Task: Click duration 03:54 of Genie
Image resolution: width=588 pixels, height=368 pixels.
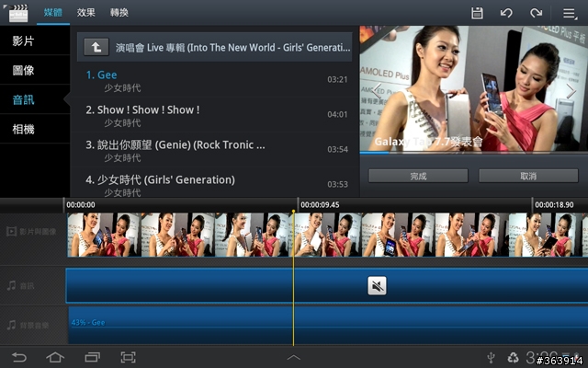Action: 337,149
